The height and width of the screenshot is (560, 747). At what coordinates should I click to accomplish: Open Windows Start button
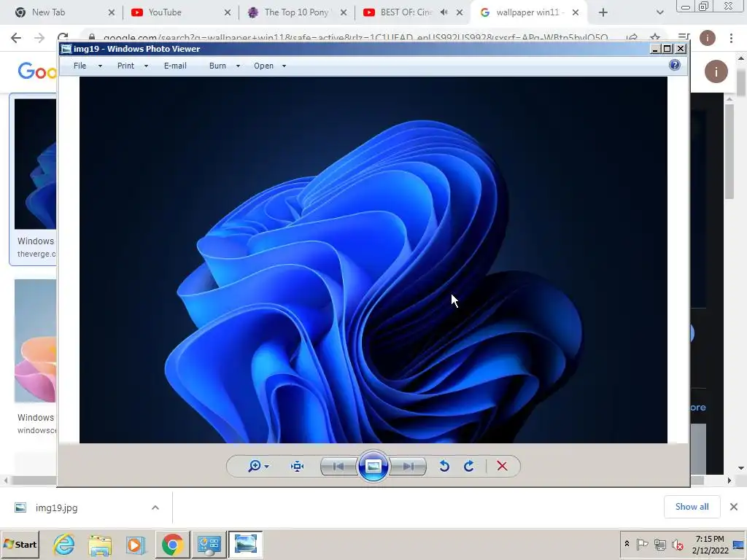click(20, 544)
